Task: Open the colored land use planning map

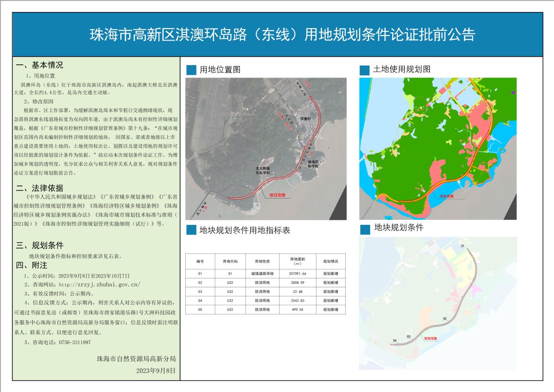Action: (438, 149)
